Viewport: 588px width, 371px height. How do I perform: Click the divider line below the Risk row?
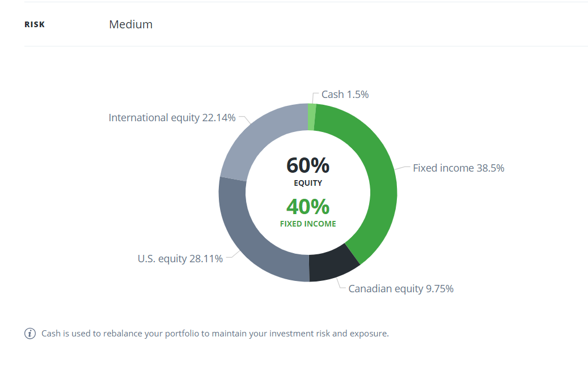(306, 46)
